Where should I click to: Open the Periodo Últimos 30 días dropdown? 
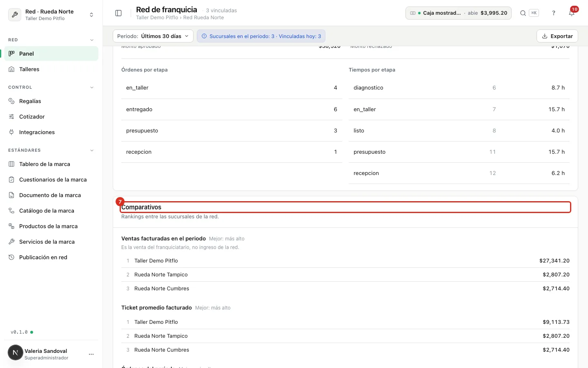153,36
